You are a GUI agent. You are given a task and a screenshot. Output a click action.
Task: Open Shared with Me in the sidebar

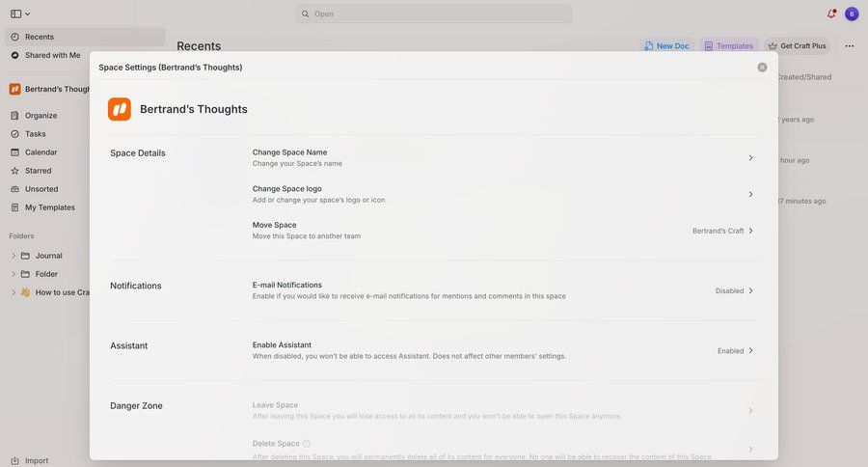(x=53, y=55)
